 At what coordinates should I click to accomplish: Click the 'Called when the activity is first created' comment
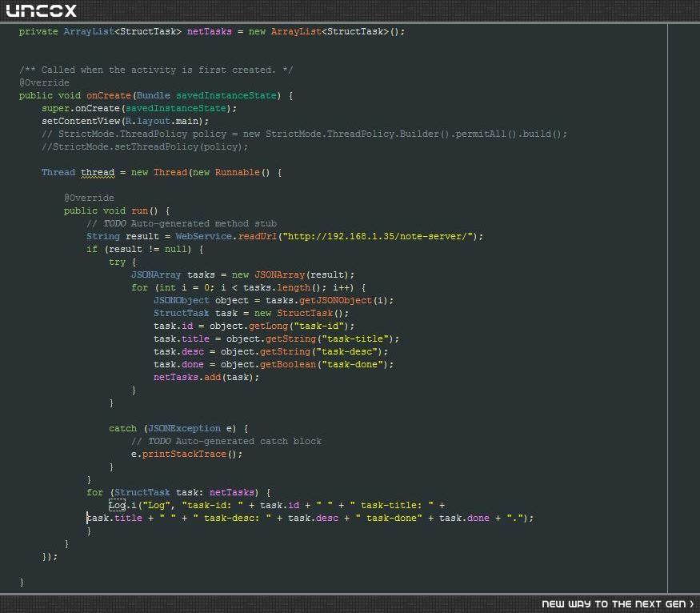[x=156, y=70]
